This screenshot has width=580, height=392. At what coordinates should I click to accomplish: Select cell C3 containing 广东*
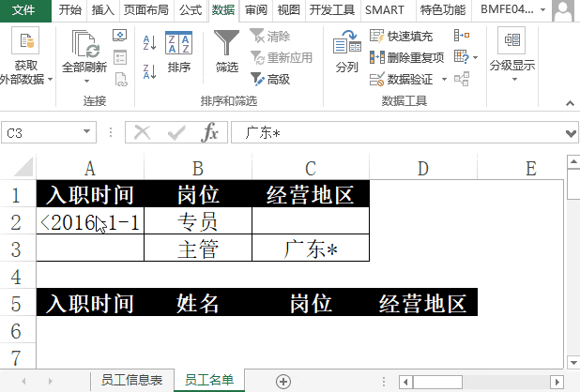(311, 249)
